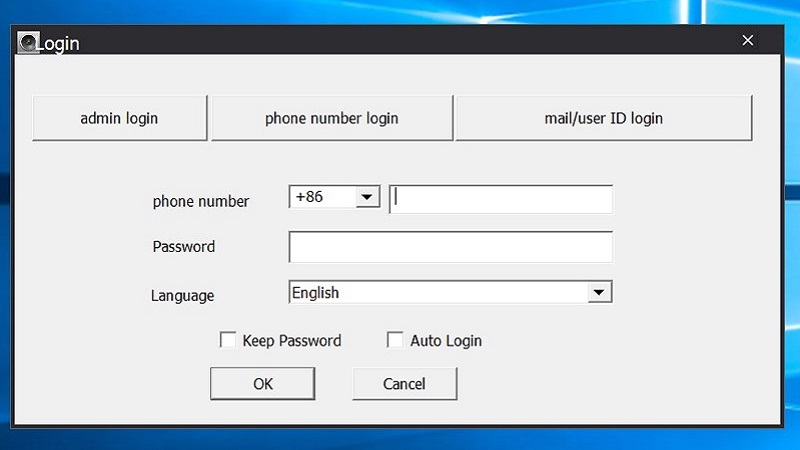The image size is (800, 450).
Task: Select the phone number login option
Action: pyautogui.click(x=331, y=118)
